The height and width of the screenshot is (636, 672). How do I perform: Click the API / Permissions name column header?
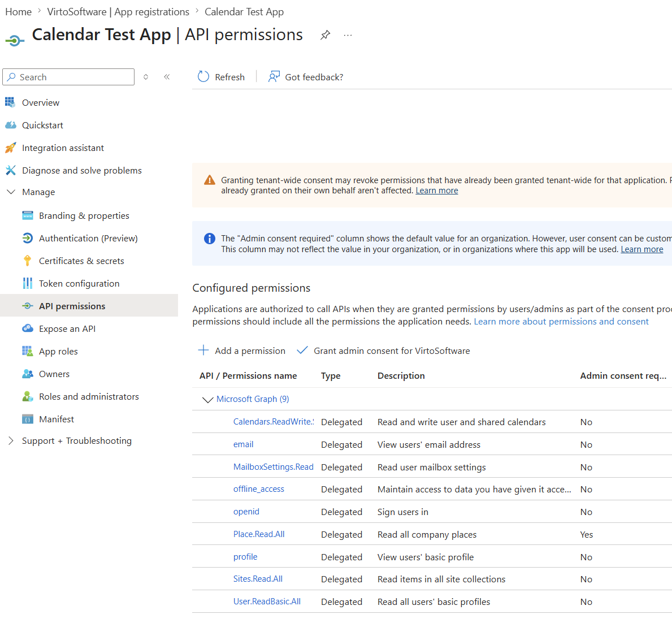pos(248,375)
